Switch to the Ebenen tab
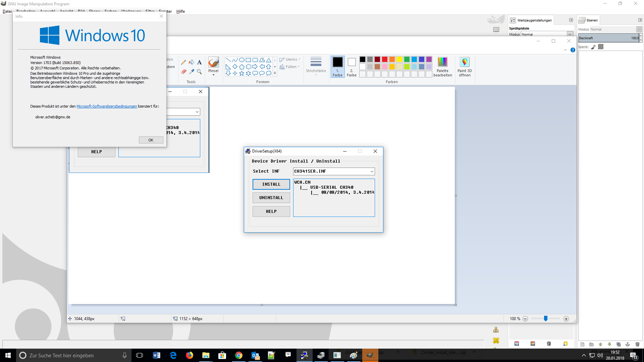 tap(589, 20)
